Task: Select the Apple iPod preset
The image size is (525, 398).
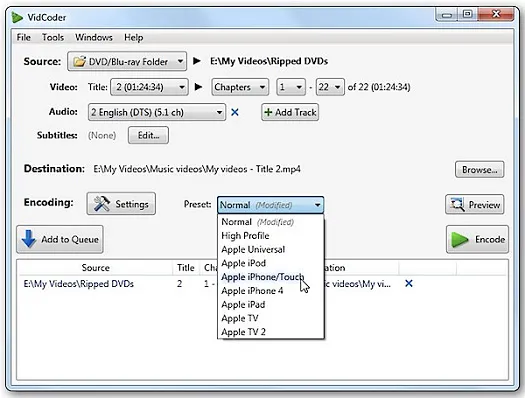Action: (x=271, y=263)
